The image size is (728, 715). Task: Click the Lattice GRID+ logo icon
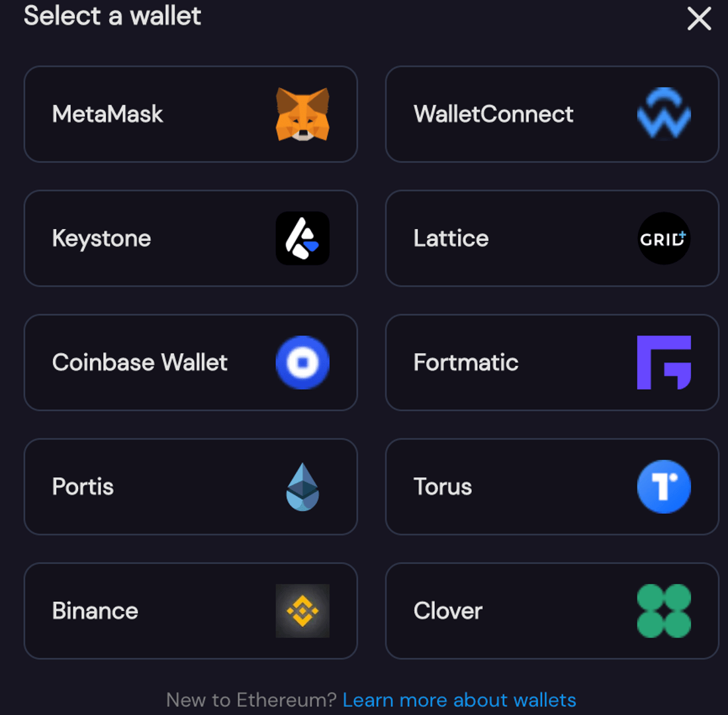click(664, 238)
